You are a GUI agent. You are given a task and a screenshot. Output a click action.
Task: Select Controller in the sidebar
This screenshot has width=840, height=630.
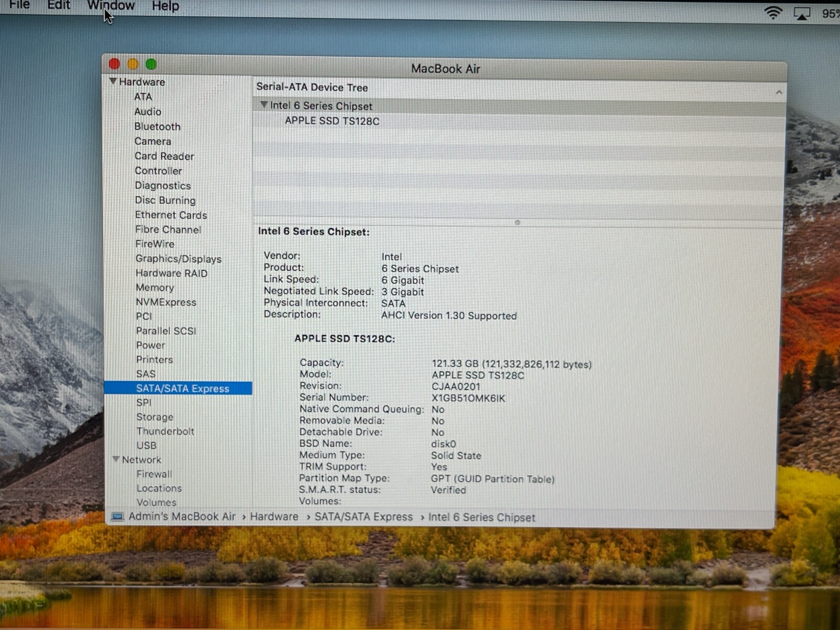click(158, 171)
